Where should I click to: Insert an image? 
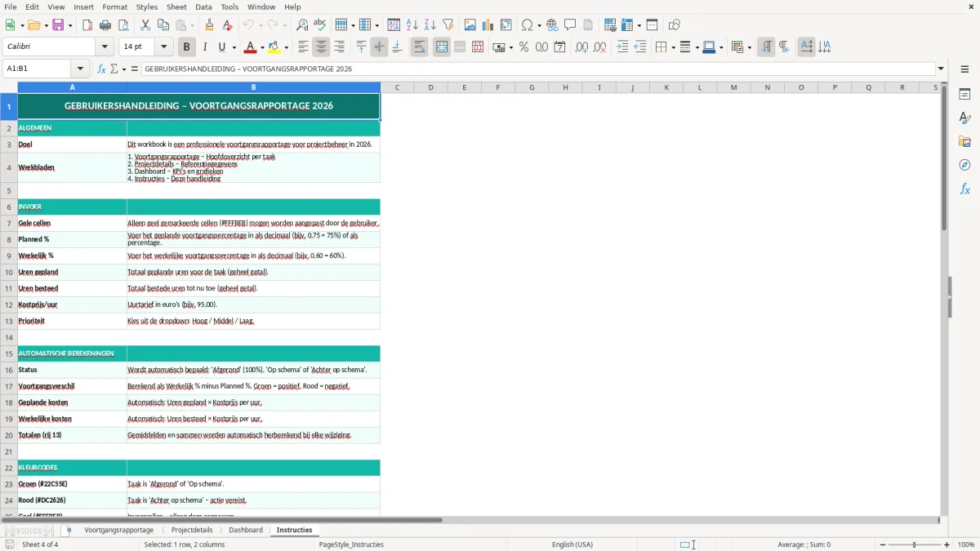point(471,25)
